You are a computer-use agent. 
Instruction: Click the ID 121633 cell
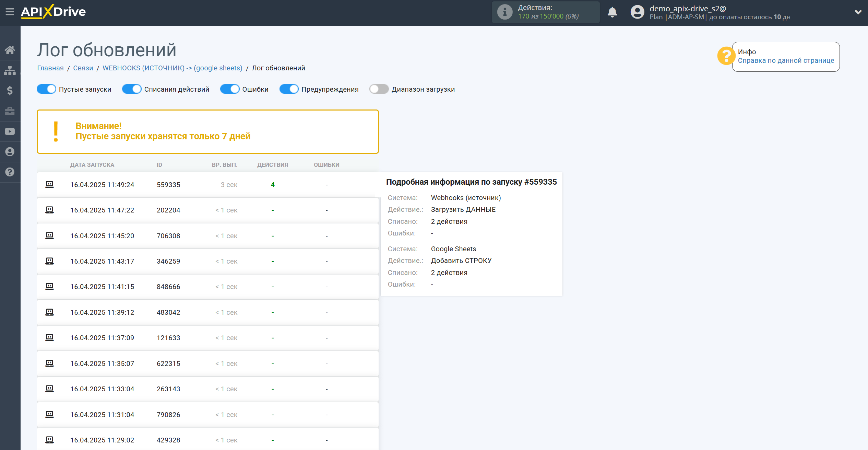tap(168, 338)
